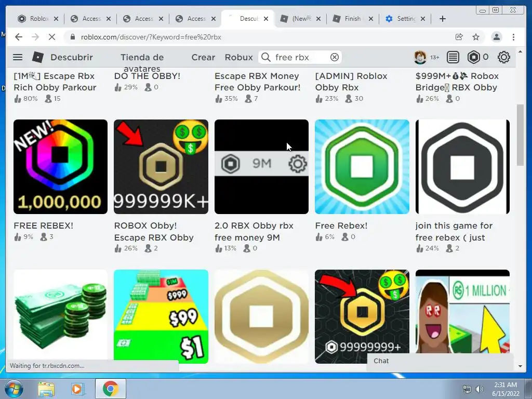The width and height of the screenshot is (532, 399).
Task: Open the Crear nav link
Action: coord(203,57)
